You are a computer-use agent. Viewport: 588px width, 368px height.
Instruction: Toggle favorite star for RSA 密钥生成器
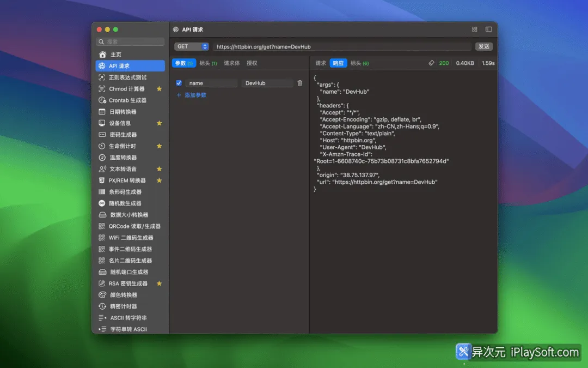[159, 283]
